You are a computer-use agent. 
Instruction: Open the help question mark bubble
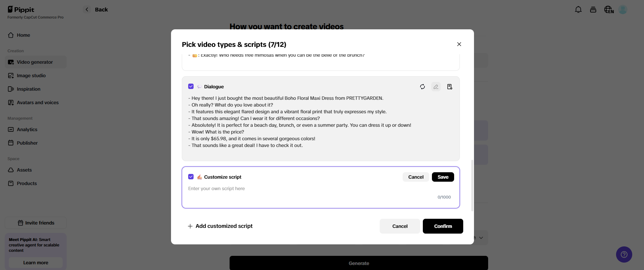[624, 254]
